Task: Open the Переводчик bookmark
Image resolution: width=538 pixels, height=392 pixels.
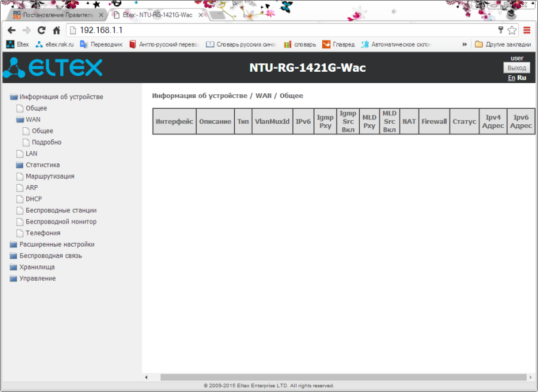Action: (101, 44)
